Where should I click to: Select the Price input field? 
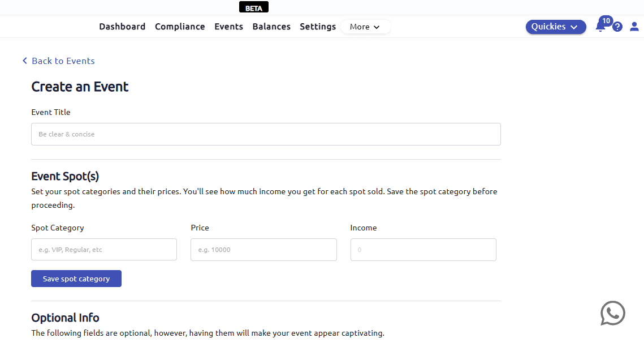(x=263, y=250)
